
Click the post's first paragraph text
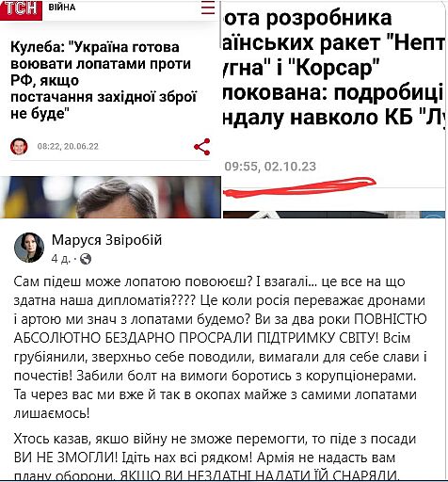click(x=220, y=347)
